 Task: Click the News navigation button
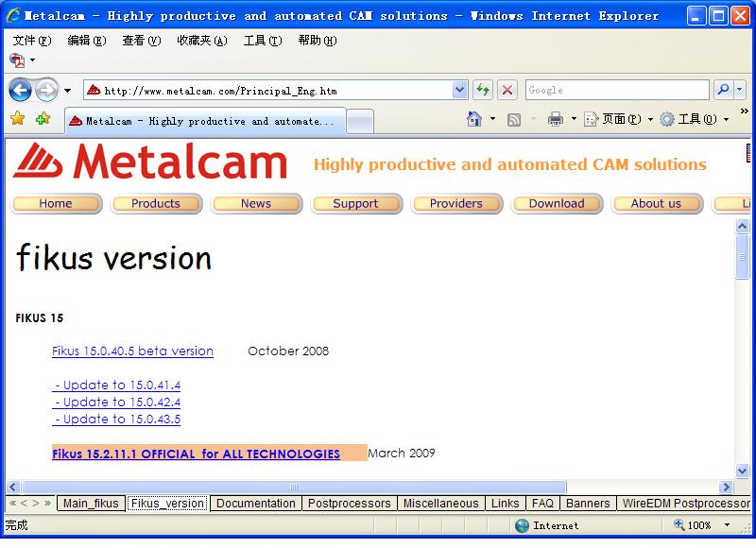tap(256, 203)
